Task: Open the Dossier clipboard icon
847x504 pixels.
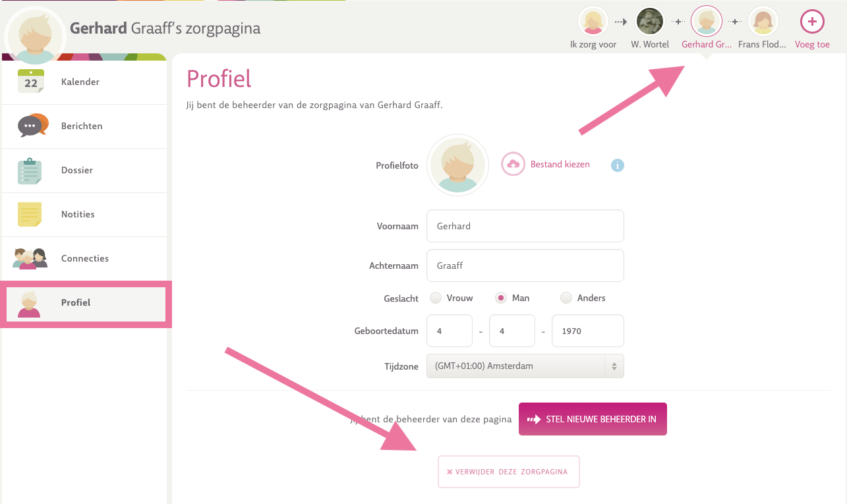Action: pos(29,170)
